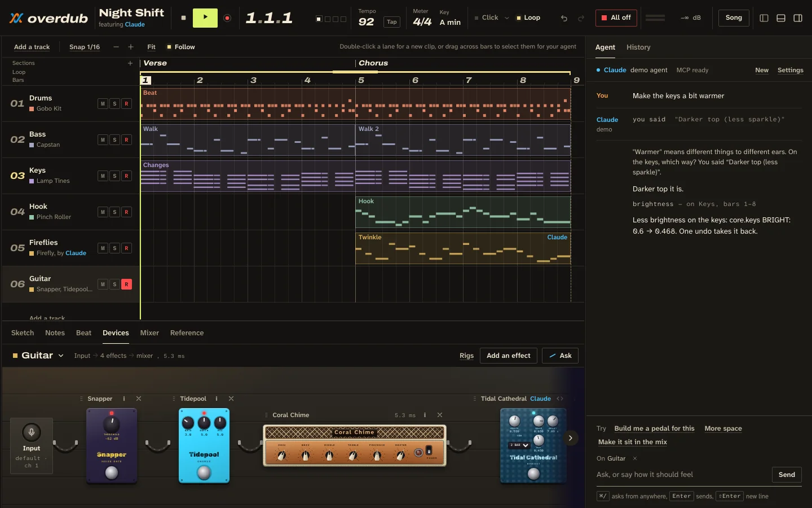Screen dimensions: 812x508
Task: Click the All off button
Action: click(616, 18)
